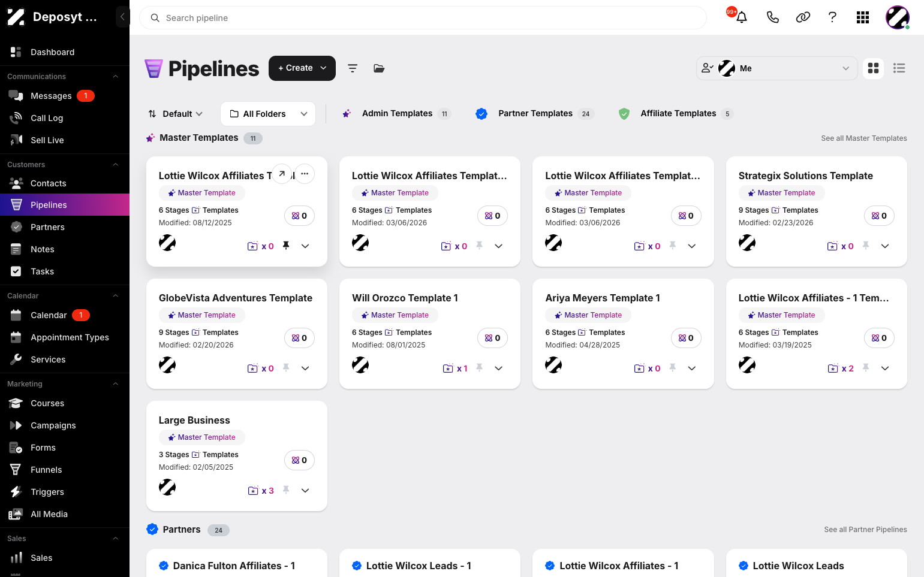Screen dimensions: 924x577
Task: Open Ariya Meyers Template 1 title
Action: click(603, 298)
